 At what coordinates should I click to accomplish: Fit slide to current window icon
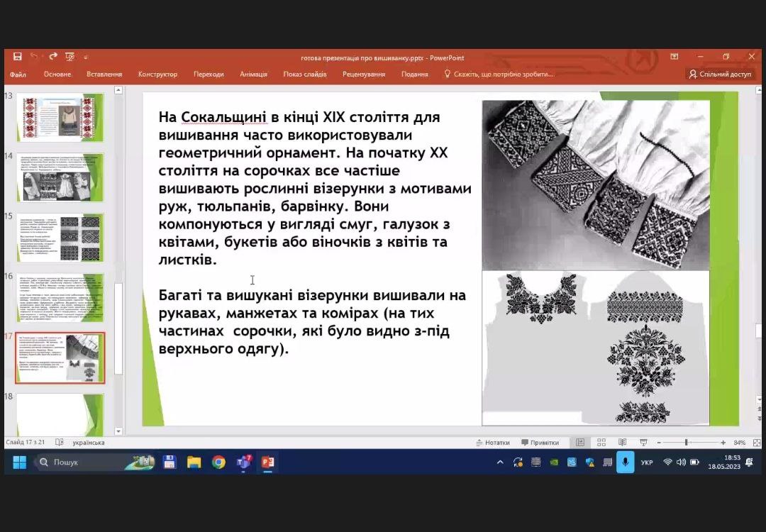click(757, 443)
